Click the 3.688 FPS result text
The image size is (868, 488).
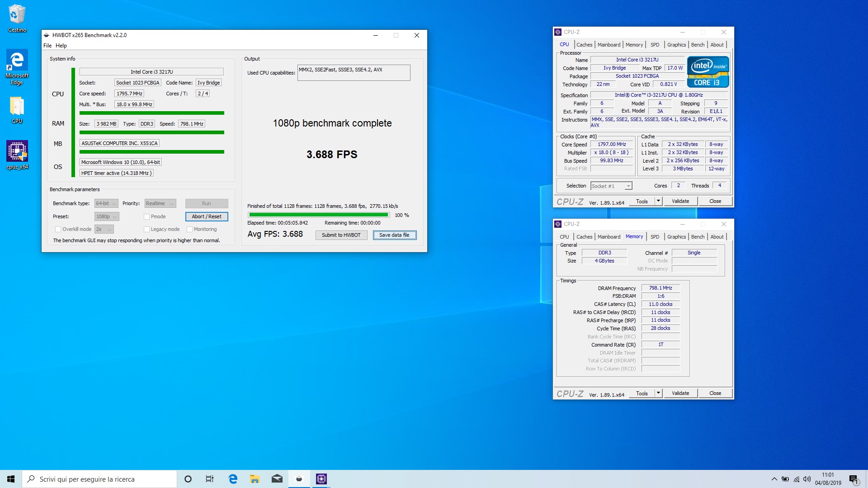[332, 155]
